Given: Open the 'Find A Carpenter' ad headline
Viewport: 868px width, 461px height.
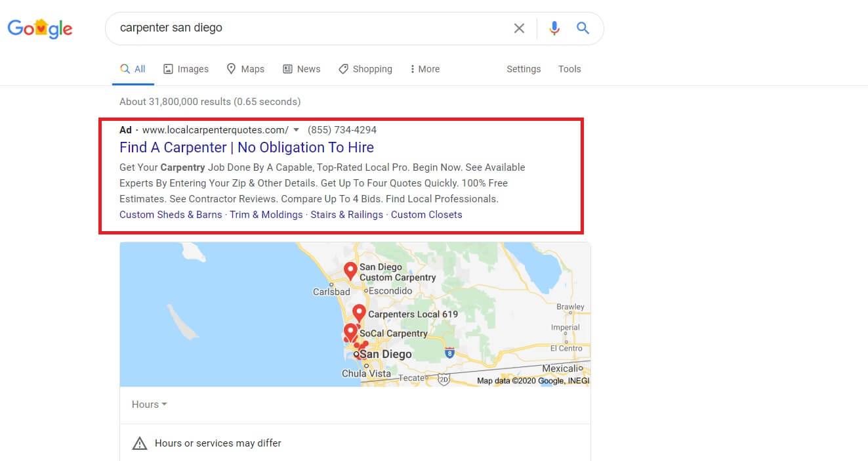Looking at the screenshot, I should (247, 148).
